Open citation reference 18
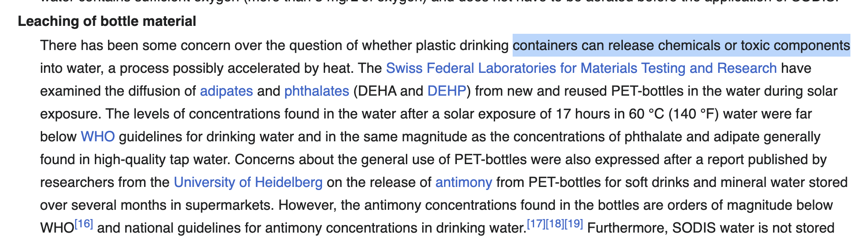Viewport: 868px width, 244px height. 555,224
